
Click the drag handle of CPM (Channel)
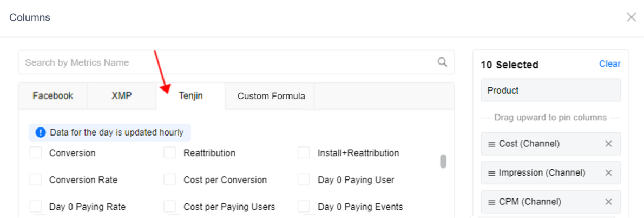click(x=491, y=202)
